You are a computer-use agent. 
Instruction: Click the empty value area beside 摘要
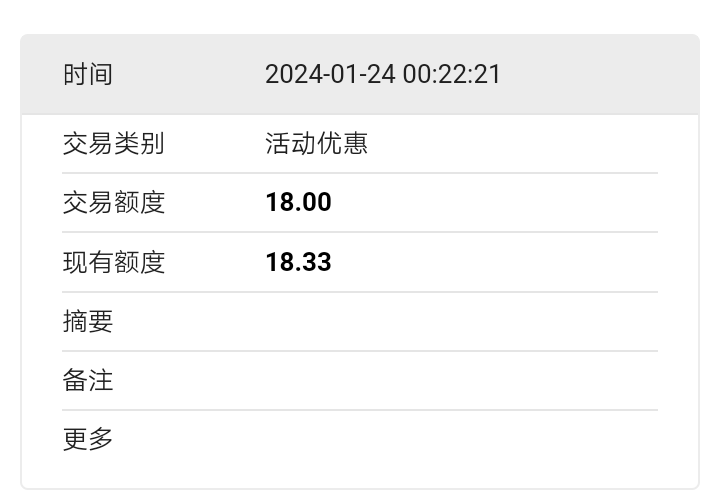click(x=461, y=322)
